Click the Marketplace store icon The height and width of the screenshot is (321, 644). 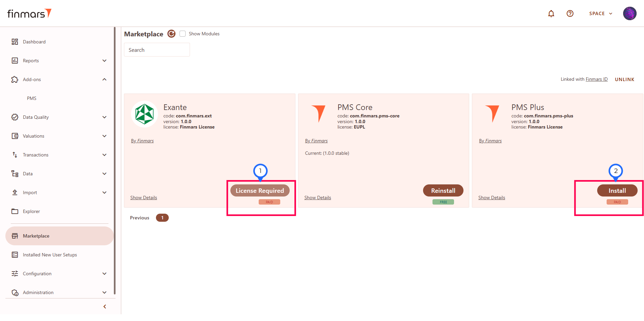pyautogui.click(x=15, y=236)
